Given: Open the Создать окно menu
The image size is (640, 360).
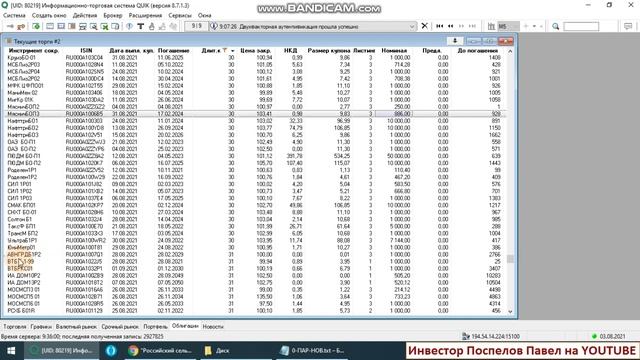Looking at the screenshot, I should click(49, 15).
